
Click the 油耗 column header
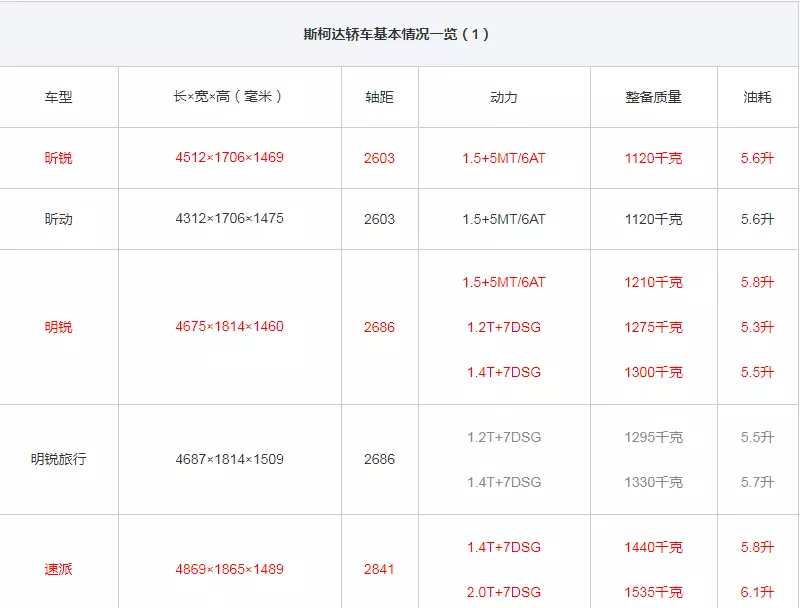click(757, 97)
